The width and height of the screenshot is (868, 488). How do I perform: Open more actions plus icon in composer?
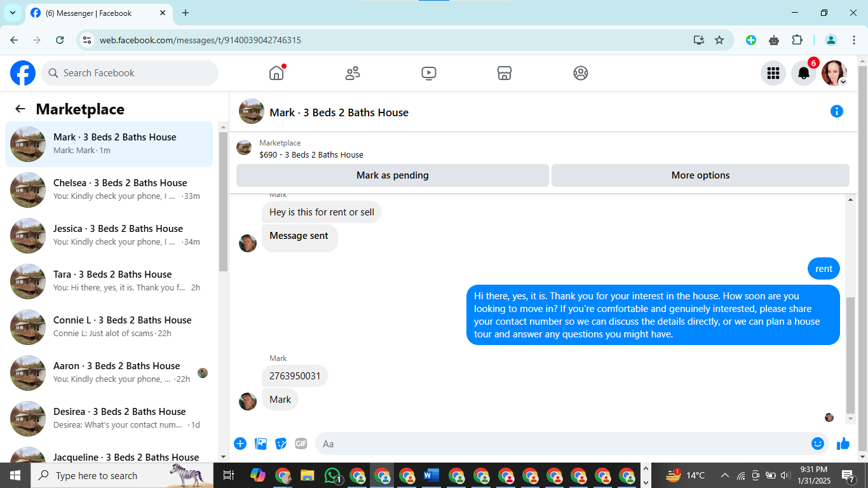click(x=240, y=444)
